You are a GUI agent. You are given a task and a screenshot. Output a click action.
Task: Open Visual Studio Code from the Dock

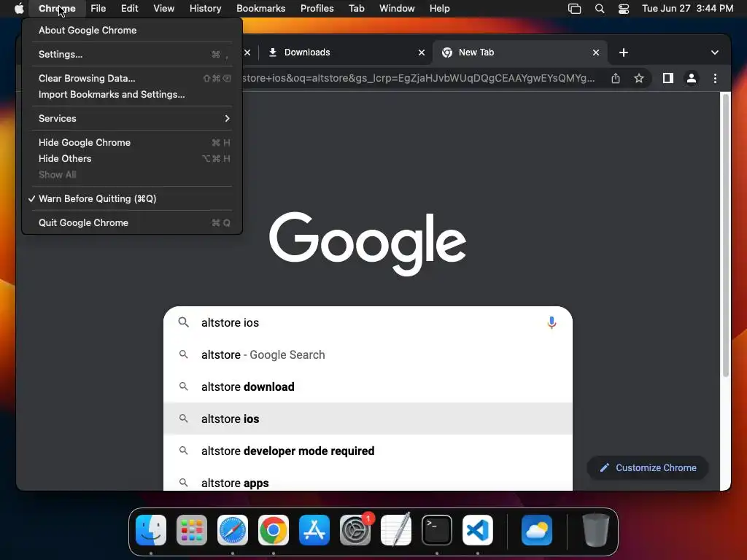477,529
